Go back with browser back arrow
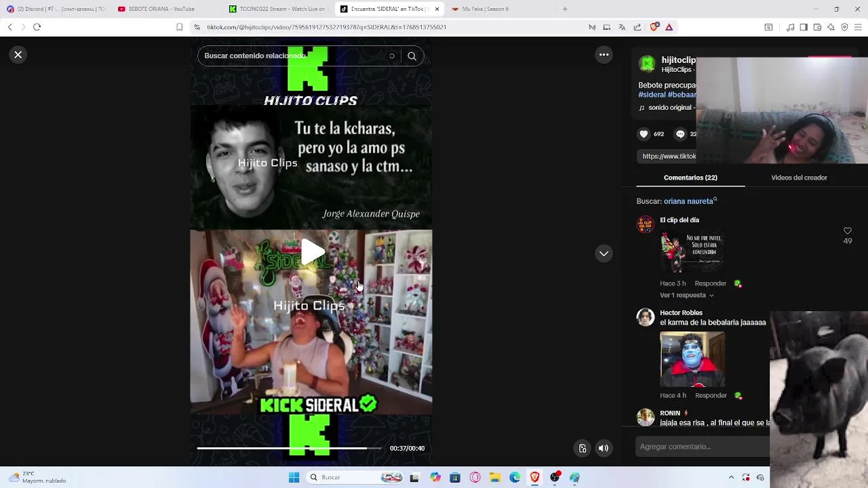The image size is (868, 488). pos(9,27)
